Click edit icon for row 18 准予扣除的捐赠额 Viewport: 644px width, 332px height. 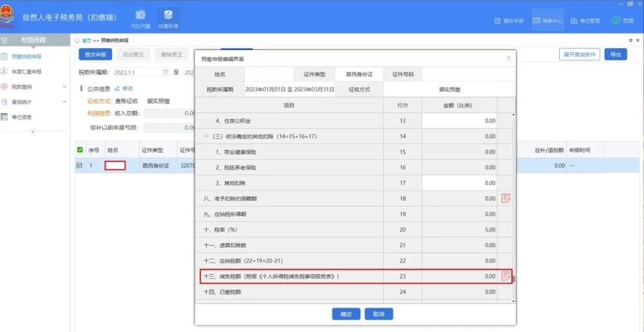pos(506,198)
